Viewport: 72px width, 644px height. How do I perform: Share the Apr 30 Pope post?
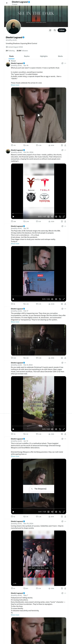pyautogui.click(x=65, y=304)
